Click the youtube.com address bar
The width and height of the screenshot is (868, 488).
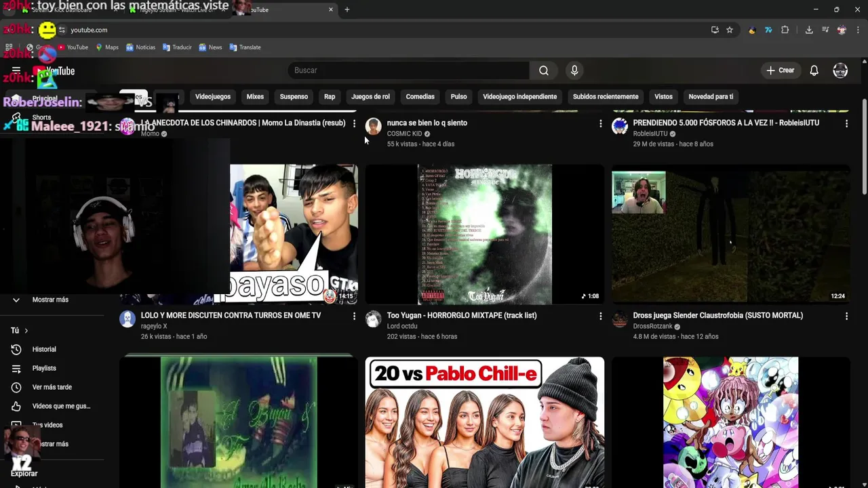(387, 30)
